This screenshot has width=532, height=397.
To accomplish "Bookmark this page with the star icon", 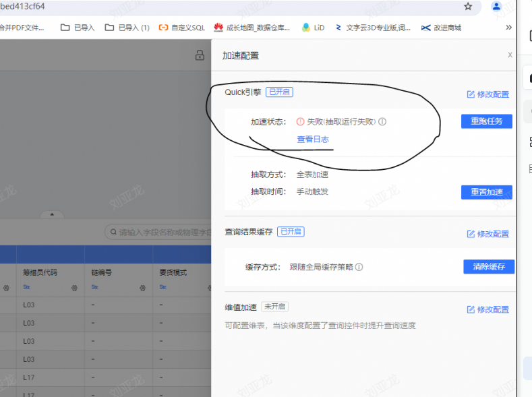I will click(468, 7).
